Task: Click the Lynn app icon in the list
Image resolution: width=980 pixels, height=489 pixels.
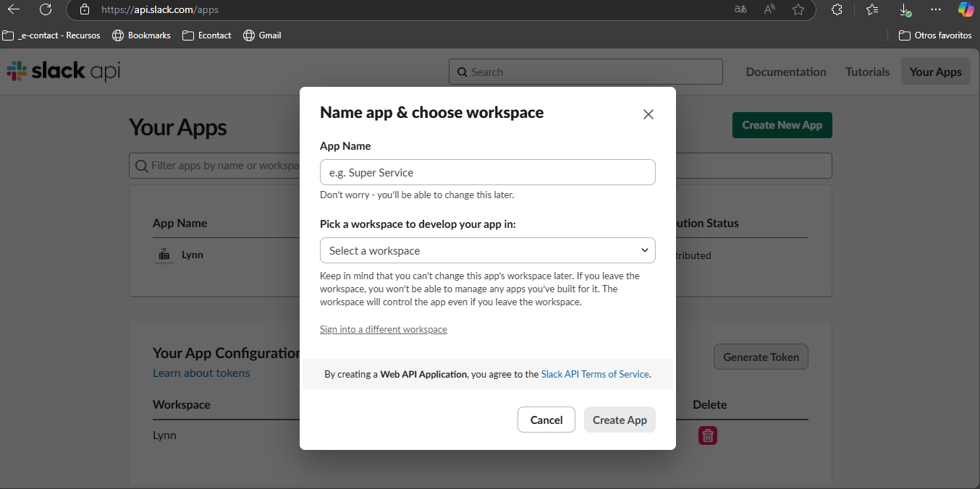Action: pyautogui.click(x=164, y=255)
